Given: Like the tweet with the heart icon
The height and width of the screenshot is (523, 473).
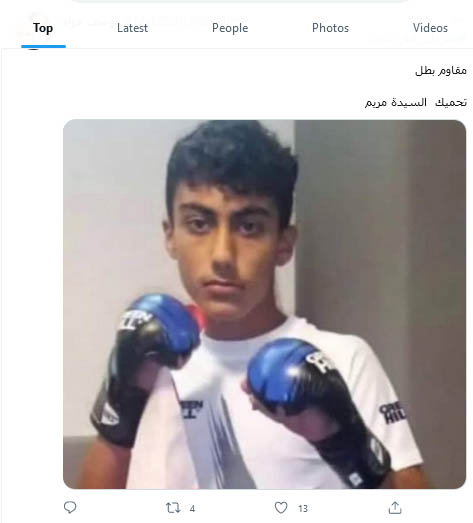Looking at the screenshot, I should pyautogui.click(x=281, y=508).
